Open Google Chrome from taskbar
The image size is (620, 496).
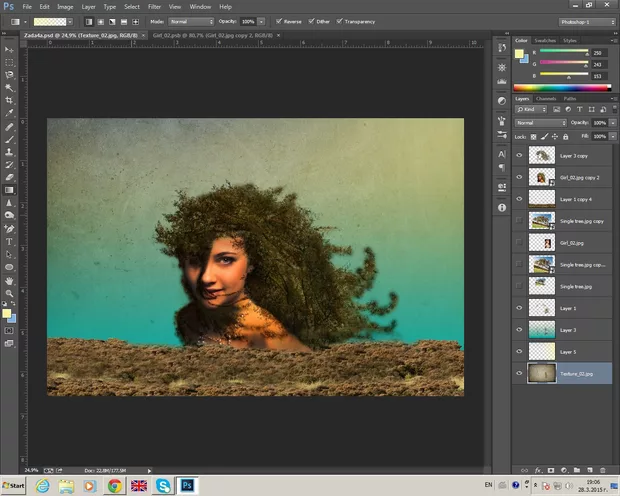click(115, 485)
